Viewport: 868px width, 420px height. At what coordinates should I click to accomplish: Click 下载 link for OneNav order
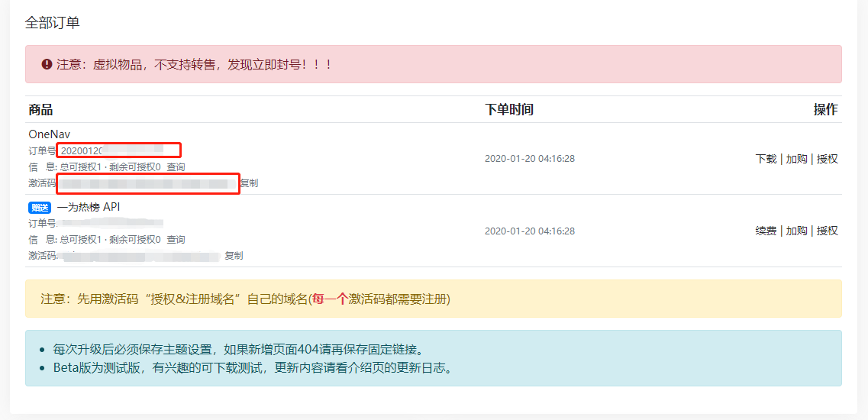766,159
